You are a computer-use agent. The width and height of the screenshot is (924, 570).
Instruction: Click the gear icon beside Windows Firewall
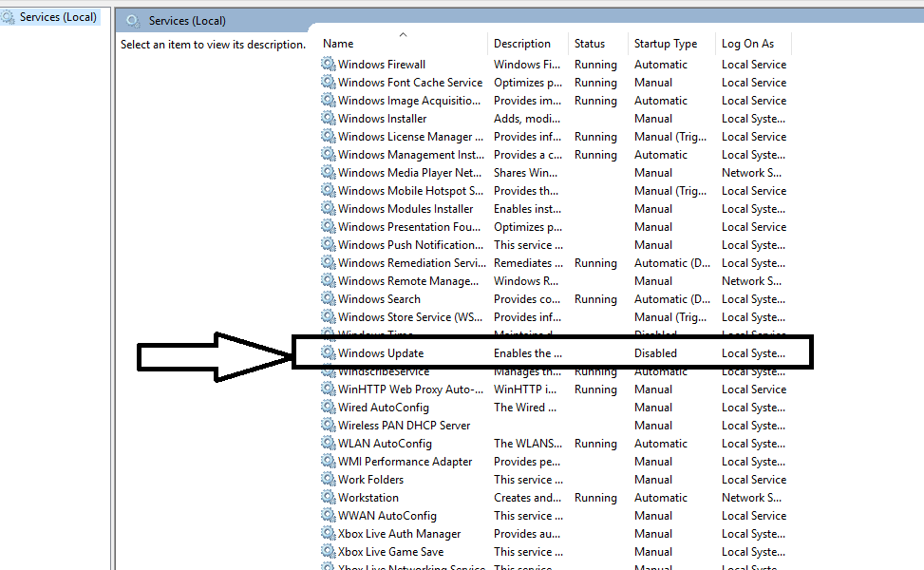click(x=329, y=65)
